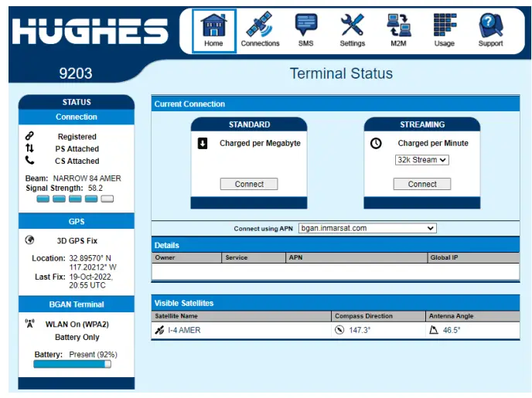Click the GPS section header
This screenshot has width=532, height=398.
coord(77,221)
